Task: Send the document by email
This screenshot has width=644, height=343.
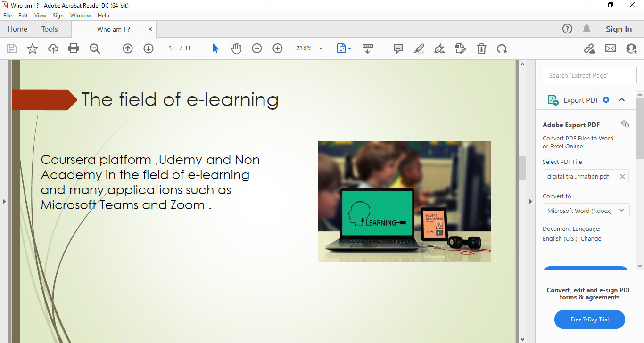Action: [610, 48]
